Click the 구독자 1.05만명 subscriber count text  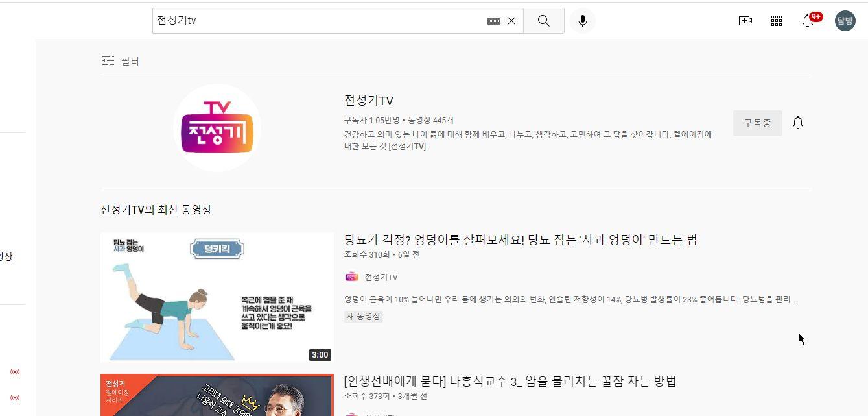coord(372,121)
